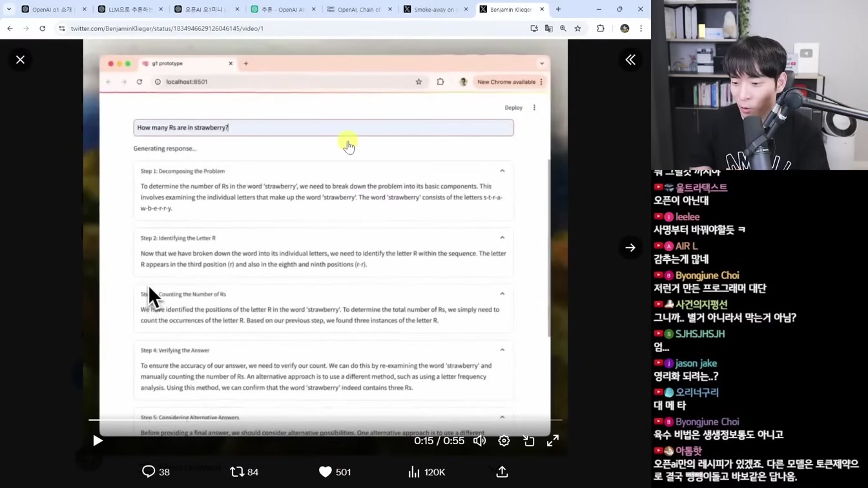Viewport: 868px width, 488px height.
Task: View site information icon beside URL
Action: click(x=62, y=28)
